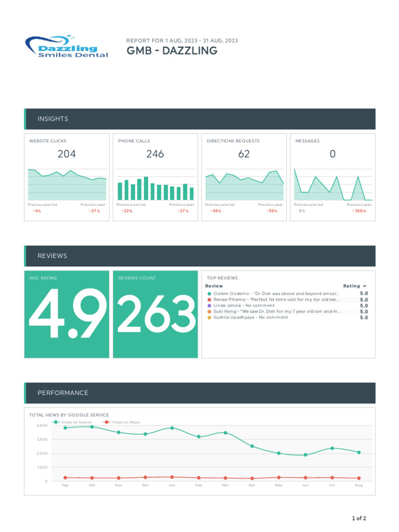Click the -27% Phone Calls previous year value
This screenshot has height=532, width=399.
point(183,211)
